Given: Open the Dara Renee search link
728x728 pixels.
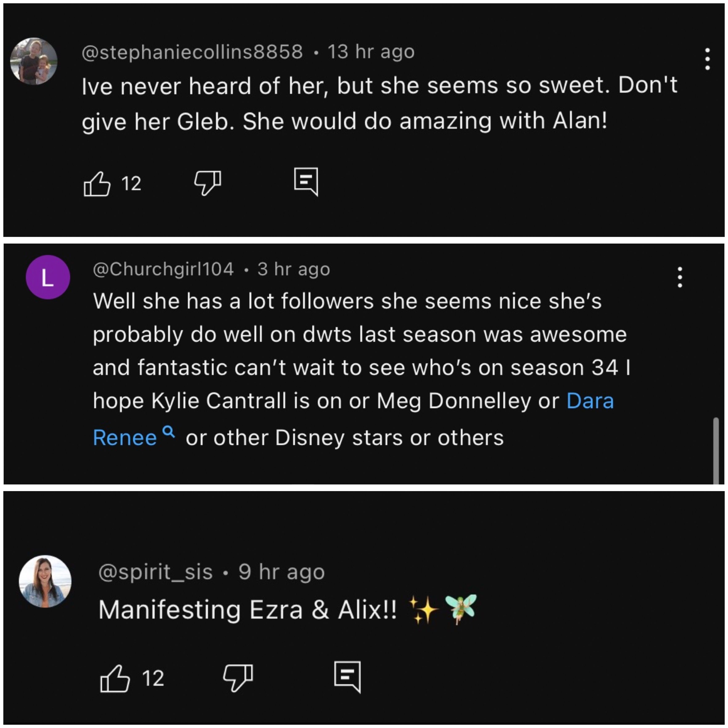Looking at the screenshot, I should (x=590, y=401).
